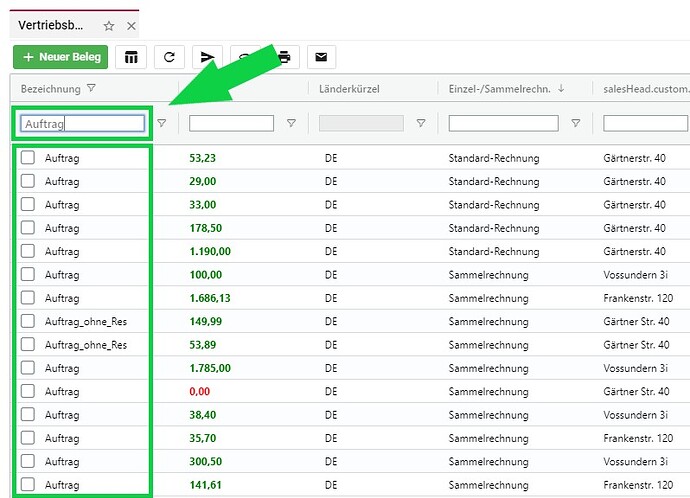Click the green Neuer Beleg button
Image resolution: width=690 pixels, height=498 pixels.
tap(60, 57)
